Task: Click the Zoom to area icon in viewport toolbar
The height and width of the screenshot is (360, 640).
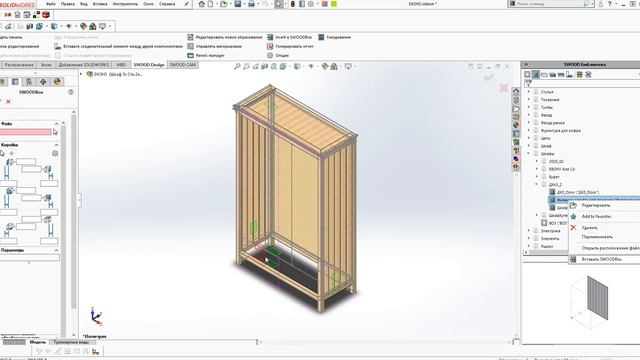Action: (x=246, y=66)
